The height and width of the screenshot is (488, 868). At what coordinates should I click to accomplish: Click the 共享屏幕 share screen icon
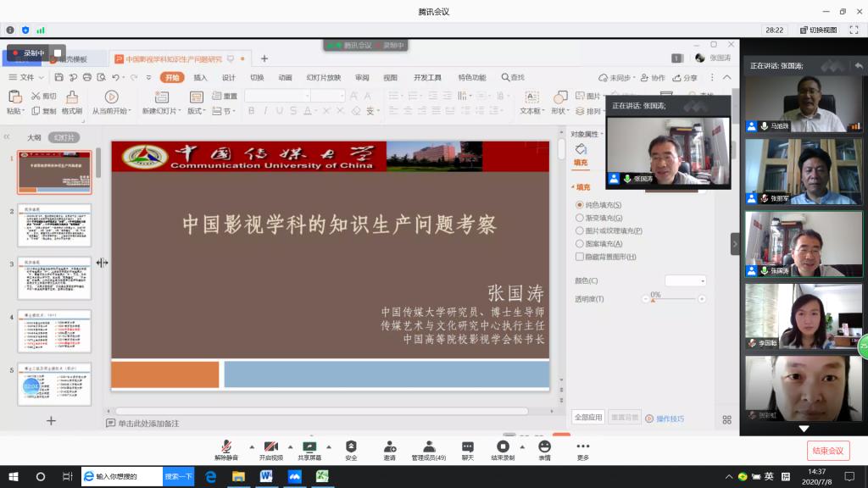coord(309,447)
